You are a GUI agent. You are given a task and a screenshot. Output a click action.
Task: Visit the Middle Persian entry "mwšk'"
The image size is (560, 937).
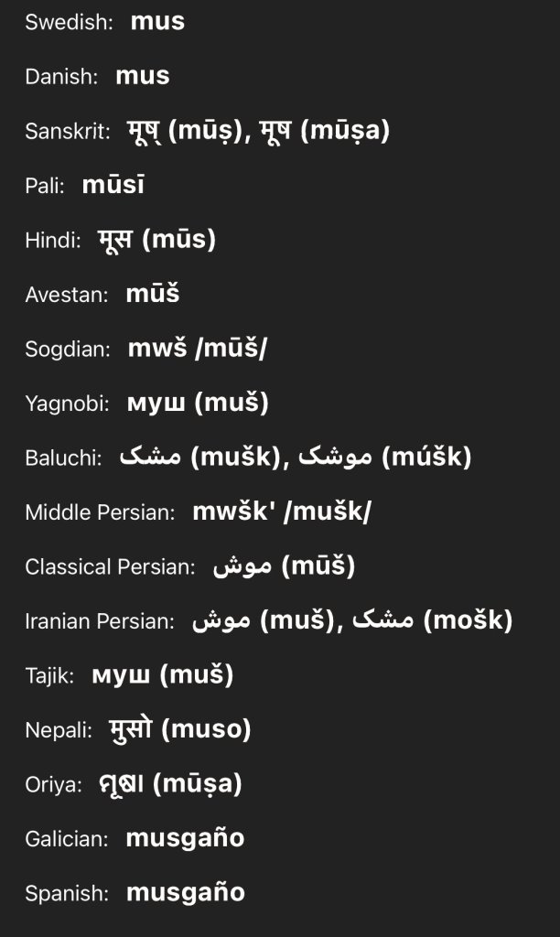click(x=234, y=512)
